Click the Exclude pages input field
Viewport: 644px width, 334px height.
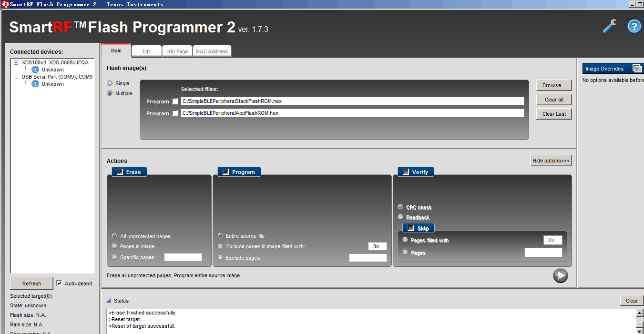[x=368, y=258]
